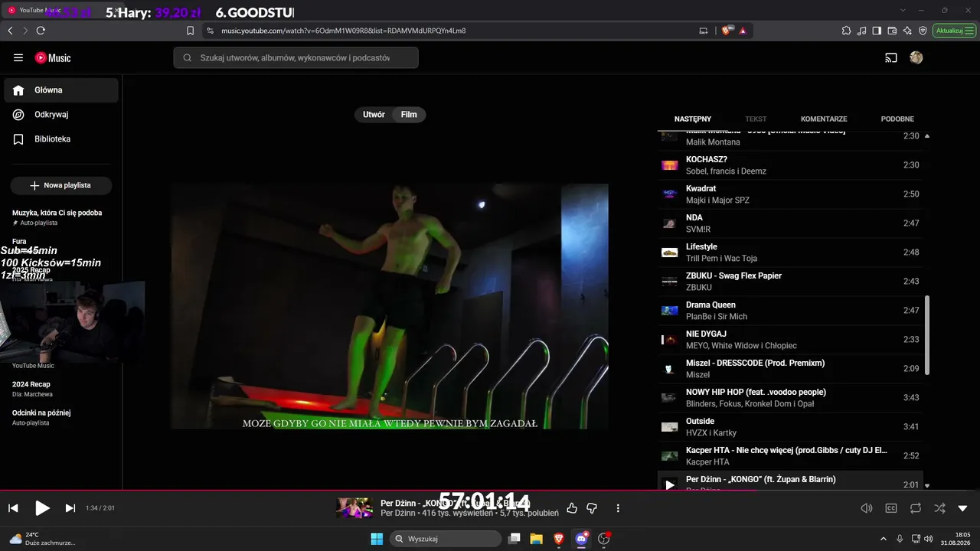Click the volume speaker icon
980x551 pixels.
pos(867,508)
